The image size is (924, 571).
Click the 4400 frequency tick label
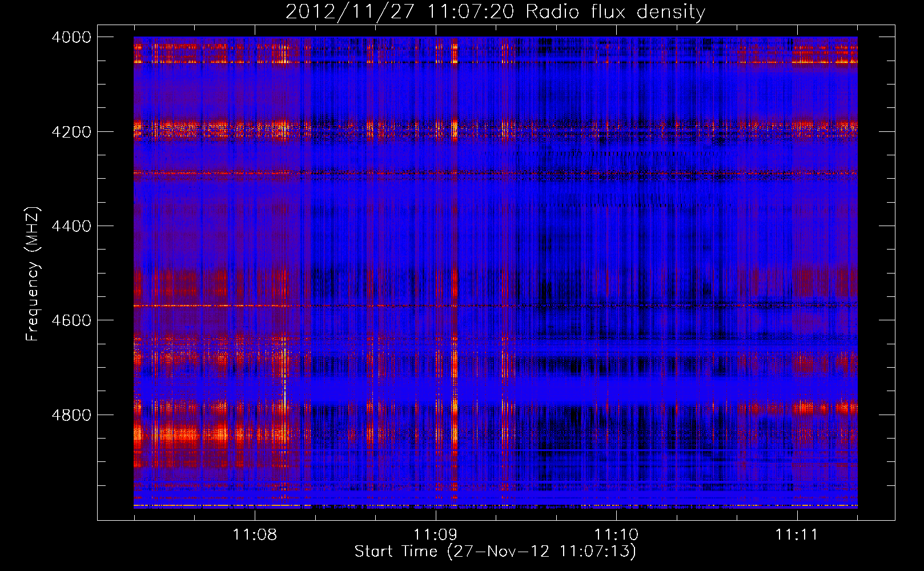tap(71, 226)
